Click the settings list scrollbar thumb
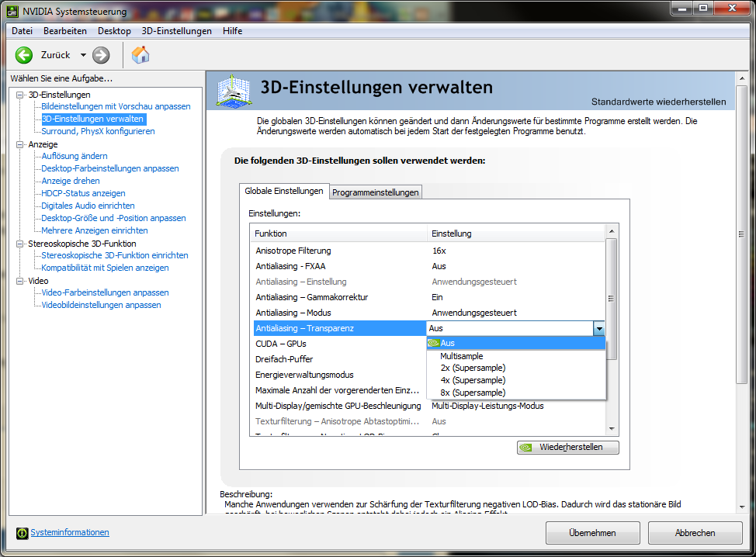This screenshot has height=557, width=756. pyautogui.click(x=612, y=299)
